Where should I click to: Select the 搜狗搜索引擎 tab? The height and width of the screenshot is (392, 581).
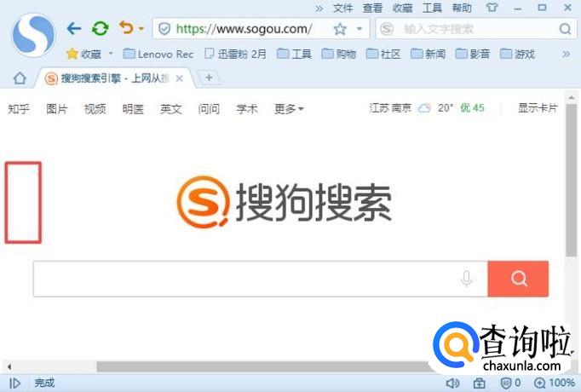(x=114, y=78)
